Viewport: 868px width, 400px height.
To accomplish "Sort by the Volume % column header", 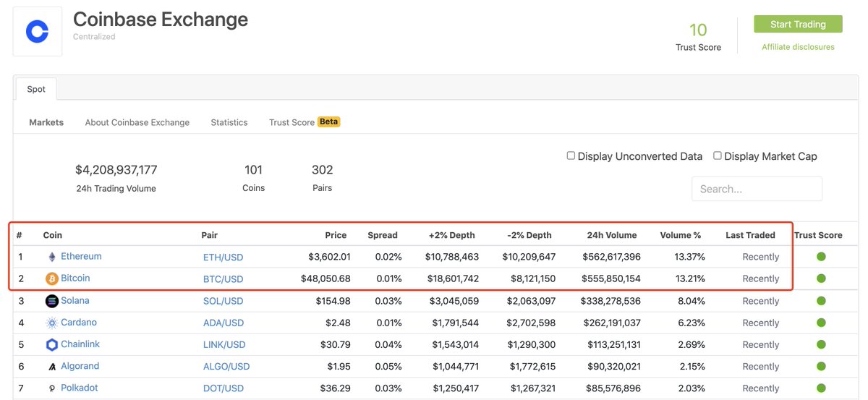I will (x=681, y=235).
